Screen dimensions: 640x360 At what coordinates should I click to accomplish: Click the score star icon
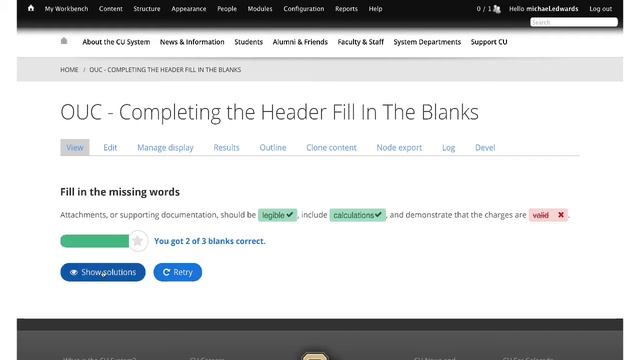(x=138, y=241)
